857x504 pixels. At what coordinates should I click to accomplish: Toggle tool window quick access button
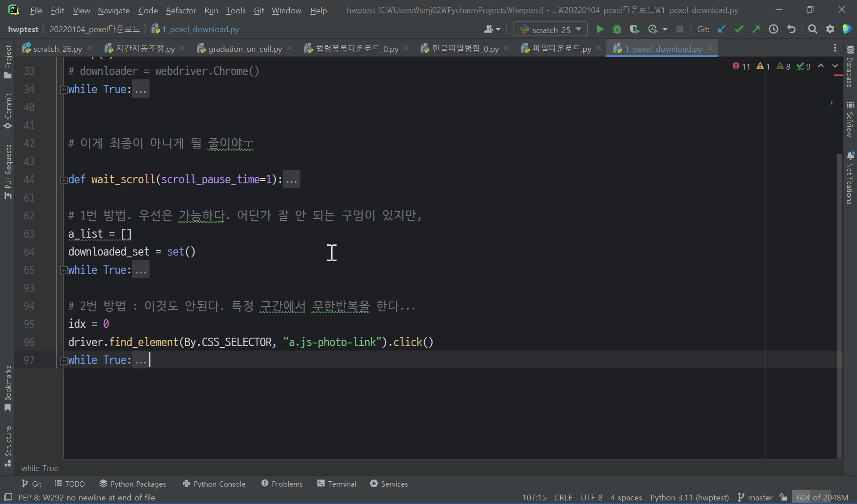(x=8, y=497)
